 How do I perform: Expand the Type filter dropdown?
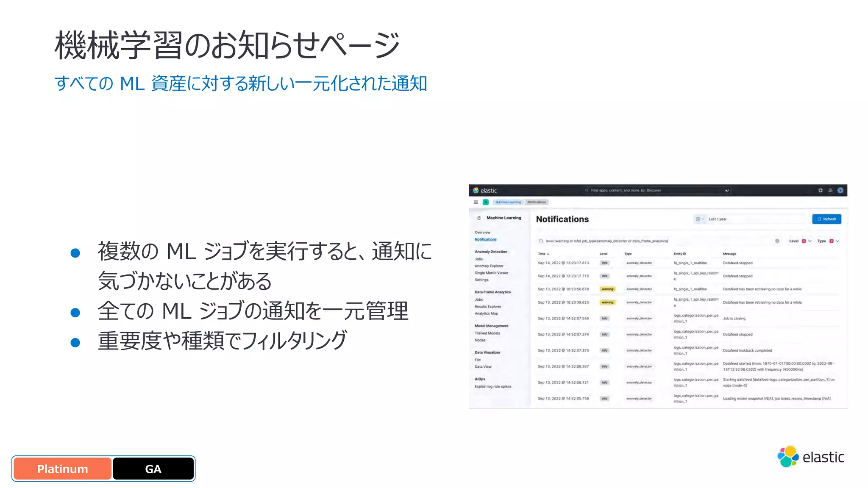click(x=828, y=241)
